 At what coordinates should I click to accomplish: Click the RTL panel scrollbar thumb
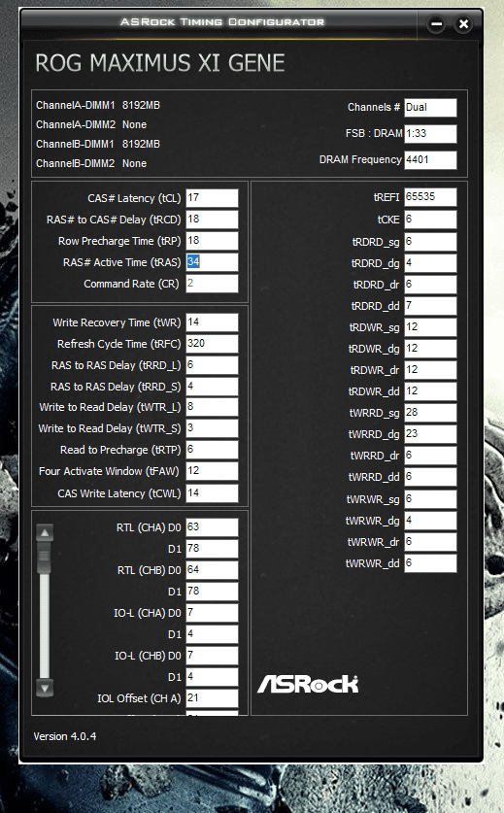[x=45, y=558]
